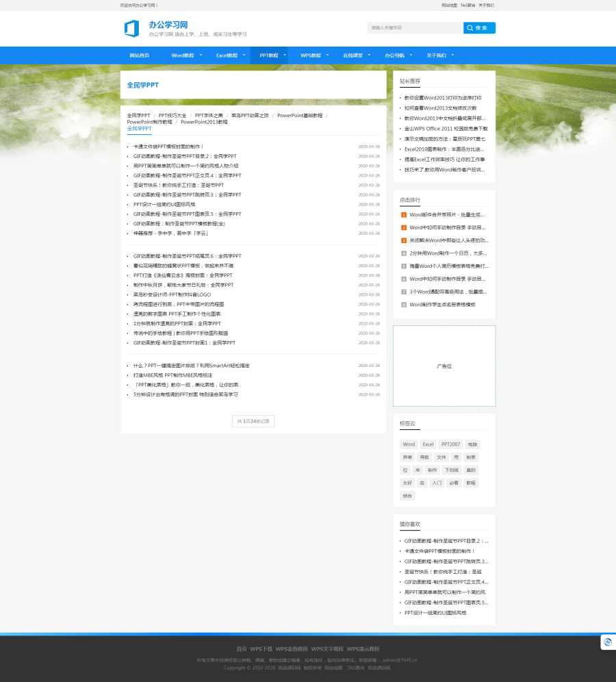Image resolution: width=616 pixels, height=682 pixels.
Task: Click the blue 搜索 search button
Action: click(479, 28)
